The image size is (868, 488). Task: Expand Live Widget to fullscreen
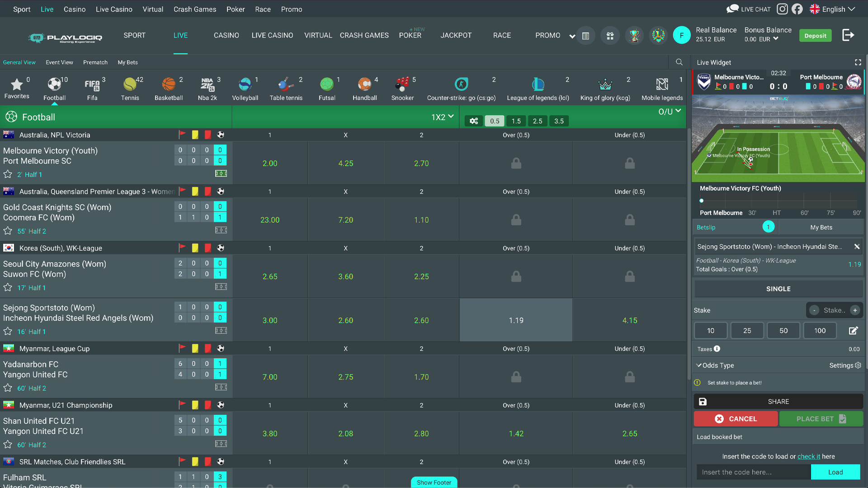tap(858, 62)
